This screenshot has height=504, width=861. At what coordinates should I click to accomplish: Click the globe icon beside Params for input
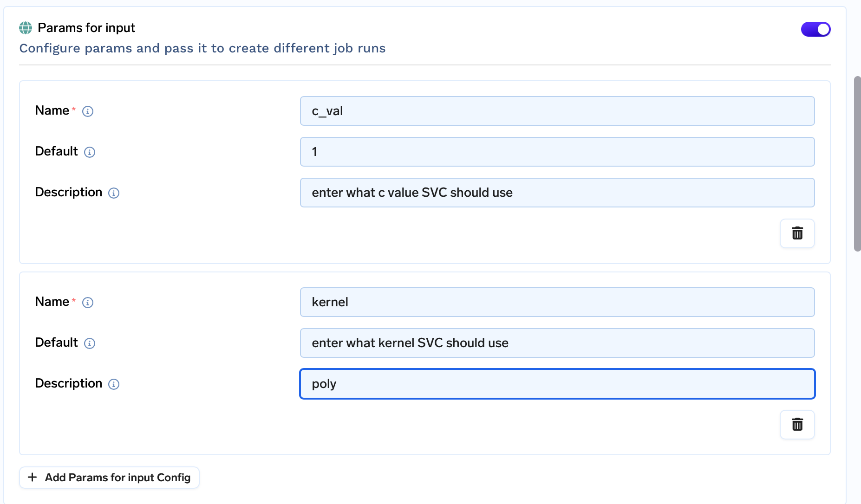(x=26, y=28)
